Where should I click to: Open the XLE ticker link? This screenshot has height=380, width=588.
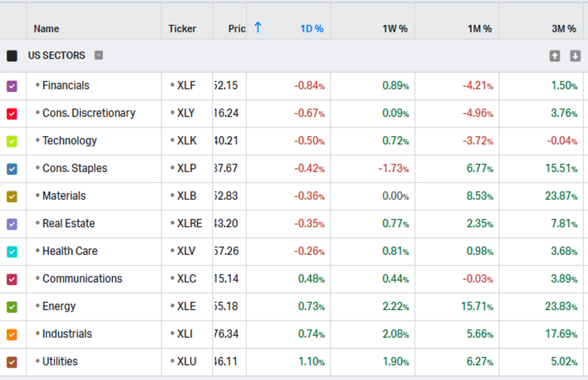coord(186,307)
